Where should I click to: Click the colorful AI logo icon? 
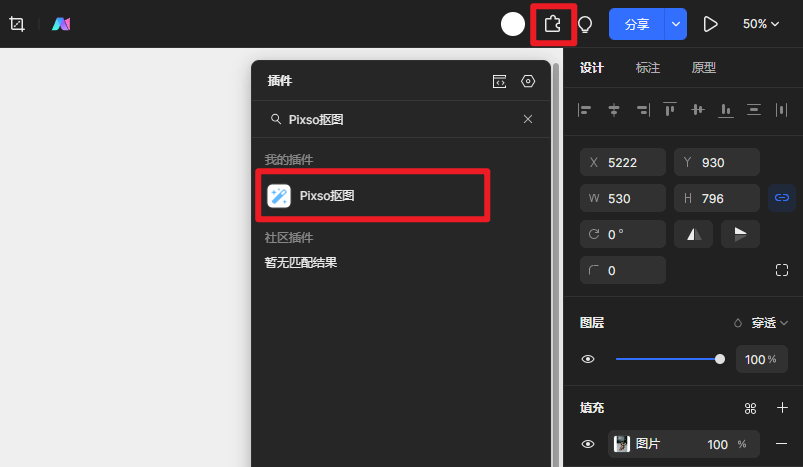click(61, 24)
